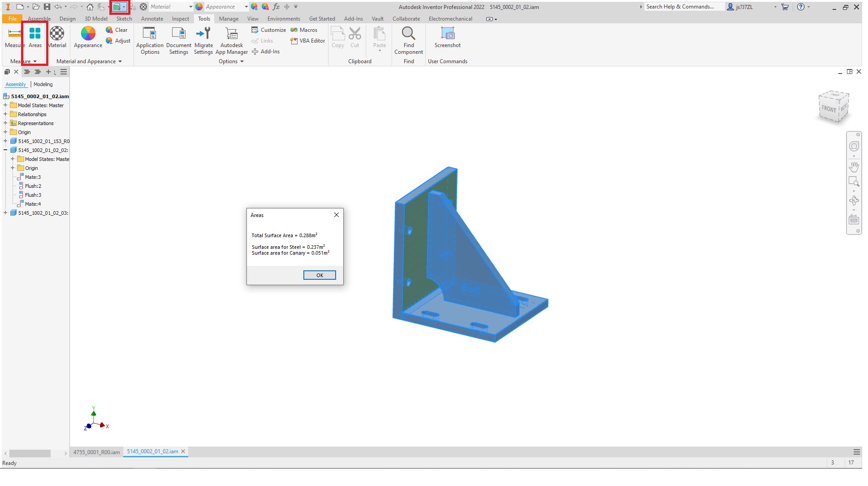Switch to the Inspect ribbon tab
The width and height of the screenshot is (868, 486).
point(180,19)
